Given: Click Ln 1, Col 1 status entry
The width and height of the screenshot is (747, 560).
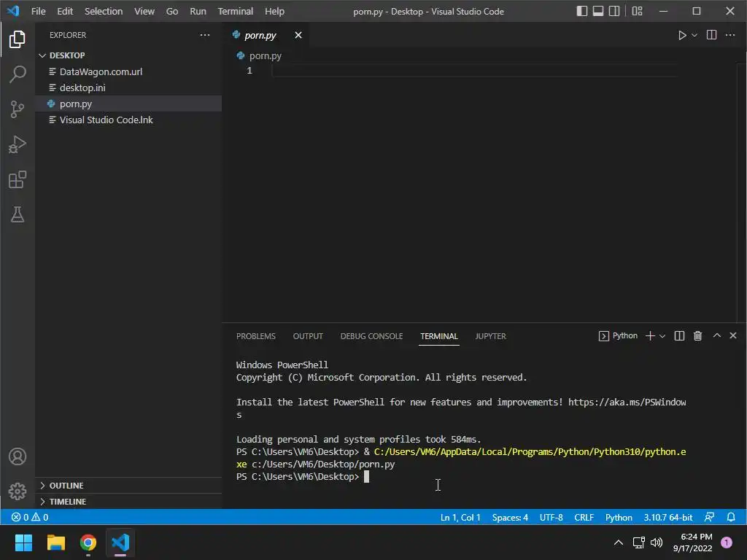Looking at the screenshot, I should click(x=460, y=517).
